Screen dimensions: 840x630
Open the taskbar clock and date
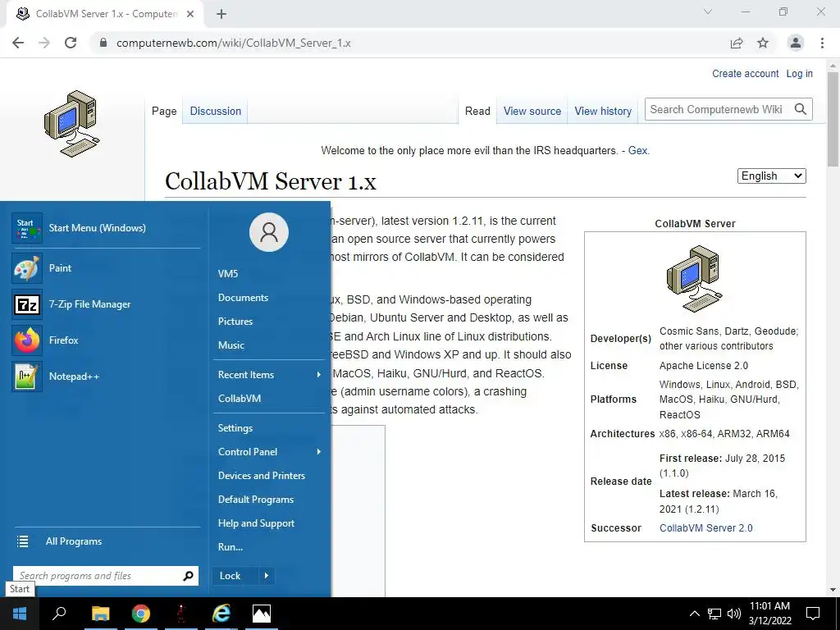769,614
